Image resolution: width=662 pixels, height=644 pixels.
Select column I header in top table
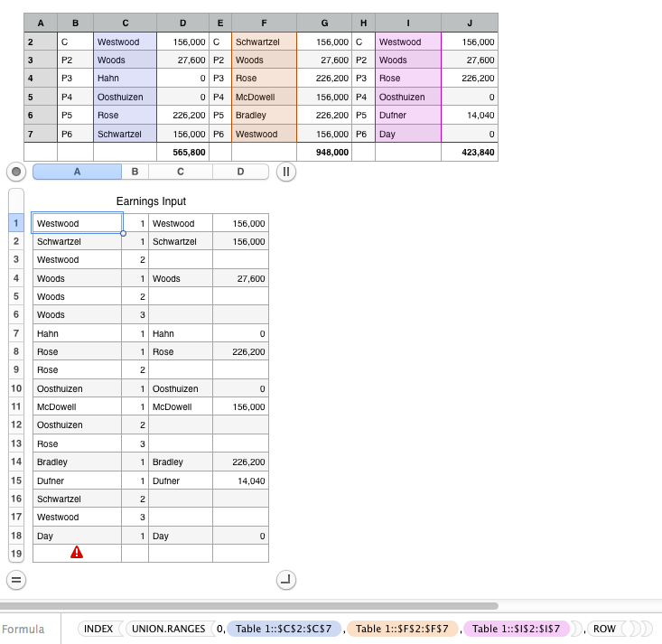tap(408, 23)
